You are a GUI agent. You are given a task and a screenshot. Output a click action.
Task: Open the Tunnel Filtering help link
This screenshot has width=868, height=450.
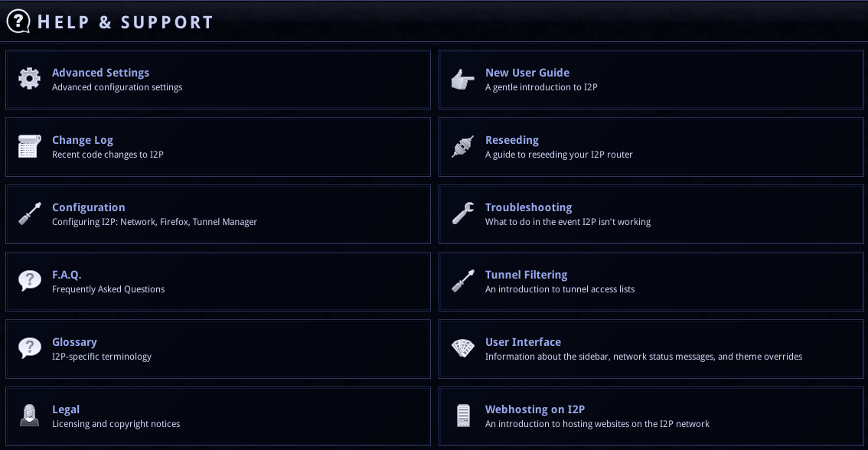(527, 275)
